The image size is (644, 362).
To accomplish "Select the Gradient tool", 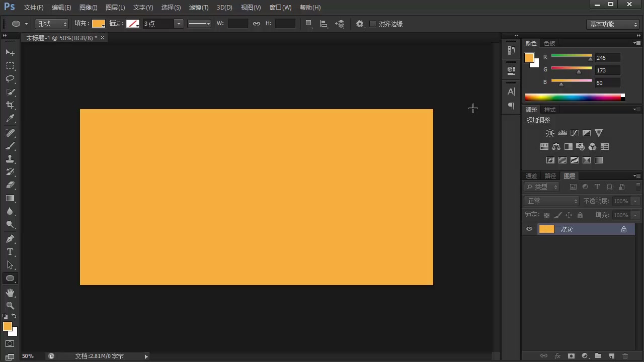I will pos(10,198).
